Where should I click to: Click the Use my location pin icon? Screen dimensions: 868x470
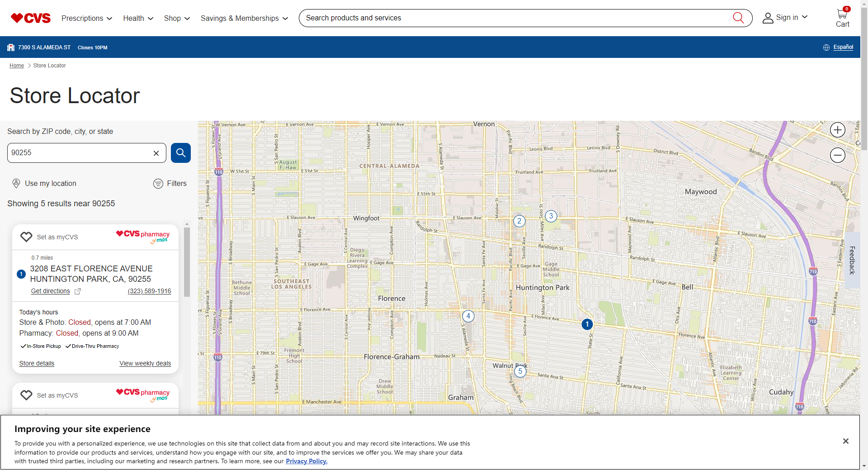click(16, 183)
